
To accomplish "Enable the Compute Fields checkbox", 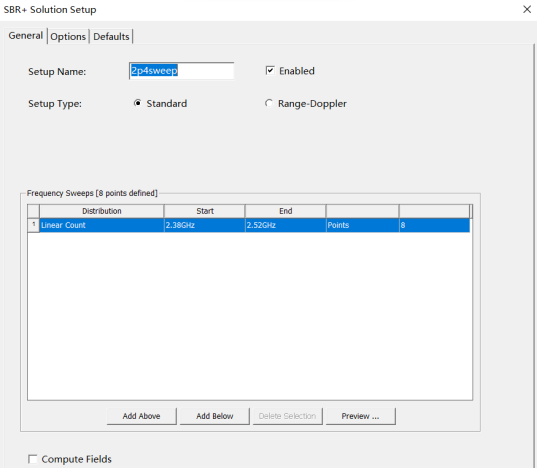I will (x=33, y=459).
